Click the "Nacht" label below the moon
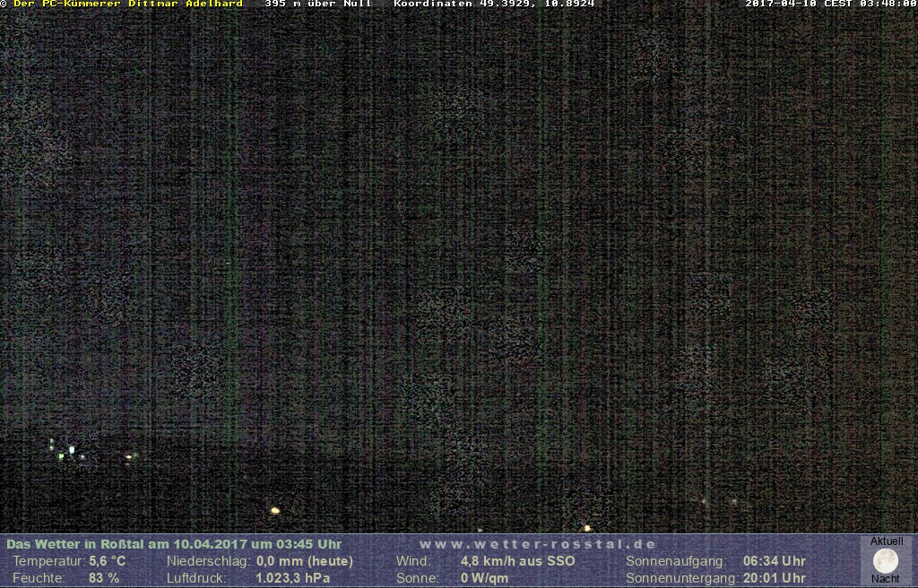Viewport: 918px width, 588px height. click(x=886, y=579)
